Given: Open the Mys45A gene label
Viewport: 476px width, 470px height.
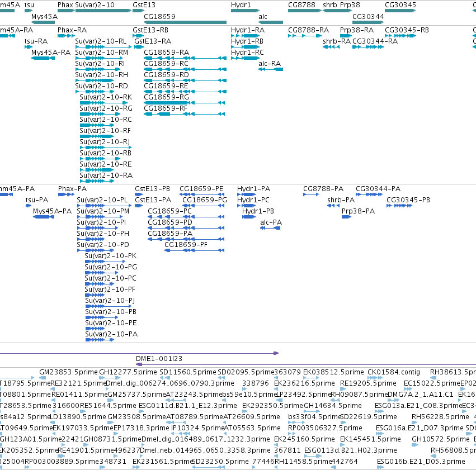Looking at the screenshot, I should (x=44, y=16).
